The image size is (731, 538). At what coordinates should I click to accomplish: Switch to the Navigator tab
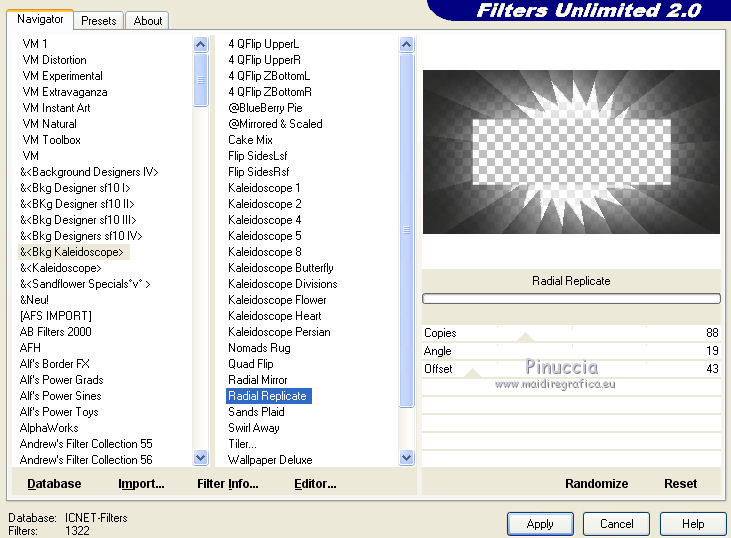[x=40, y=19]
